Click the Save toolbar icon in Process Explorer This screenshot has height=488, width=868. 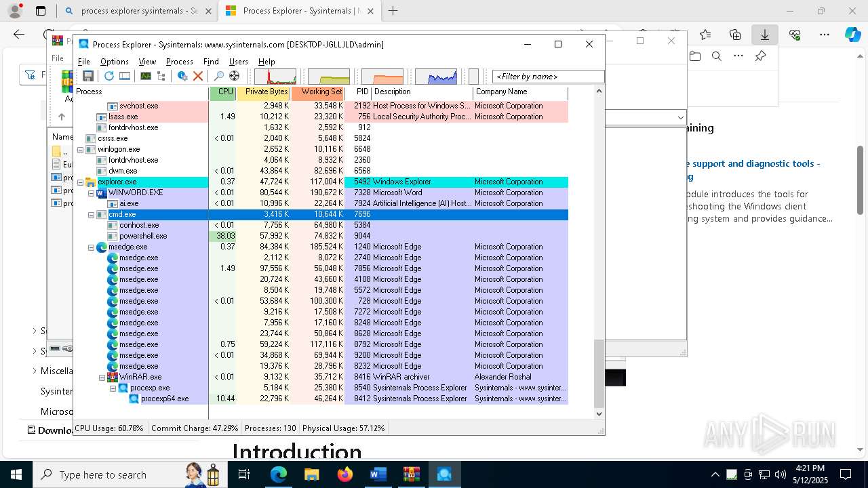tap(88, 76)
